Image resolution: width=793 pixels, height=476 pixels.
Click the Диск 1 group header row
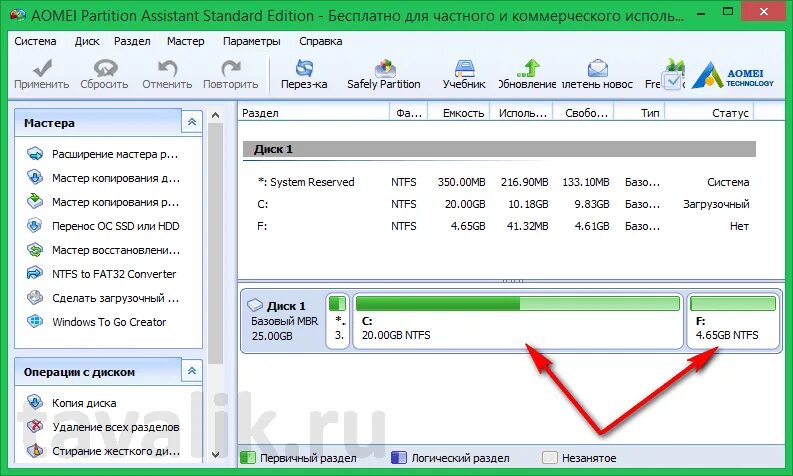tap(499, 149)
